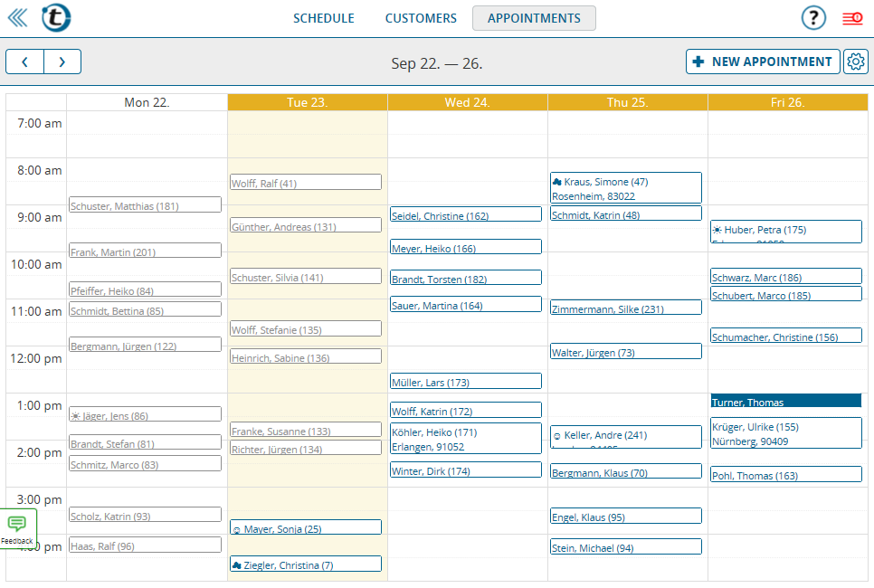Open Zimmermann, Silke (231) appointment
874x588 pixels.
pos(625,308)
